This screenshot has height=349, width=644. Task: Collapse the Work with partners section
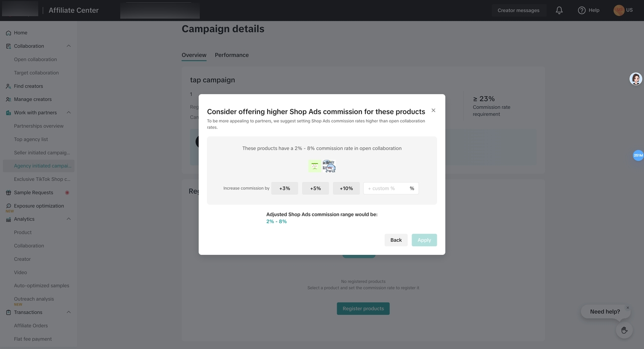click(x=68, y=113)
